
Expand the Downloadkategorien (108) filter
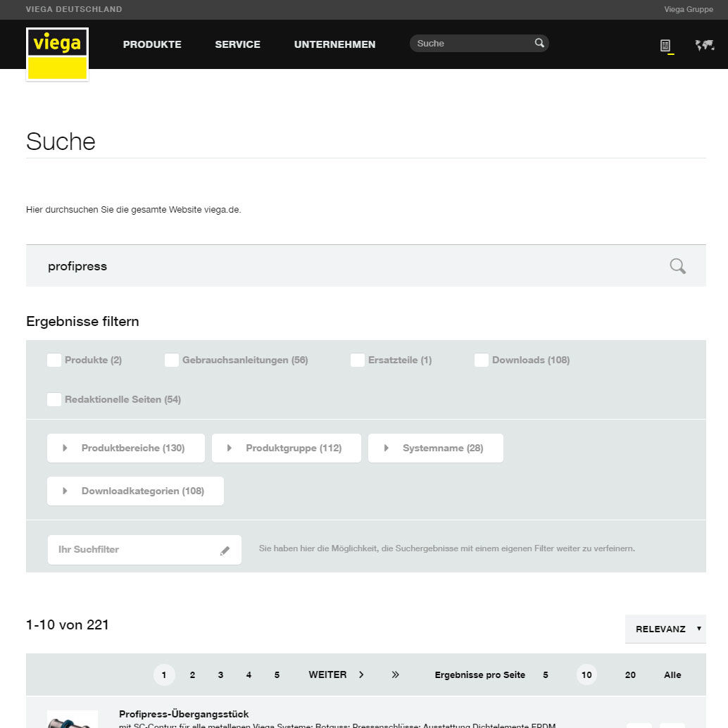click(x=135, y=491)
